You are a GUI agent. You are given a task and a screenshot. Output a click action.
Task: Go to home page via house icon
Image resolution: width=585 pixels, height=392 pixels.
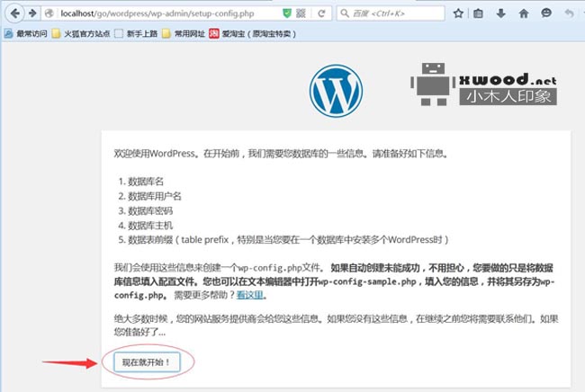524,13
